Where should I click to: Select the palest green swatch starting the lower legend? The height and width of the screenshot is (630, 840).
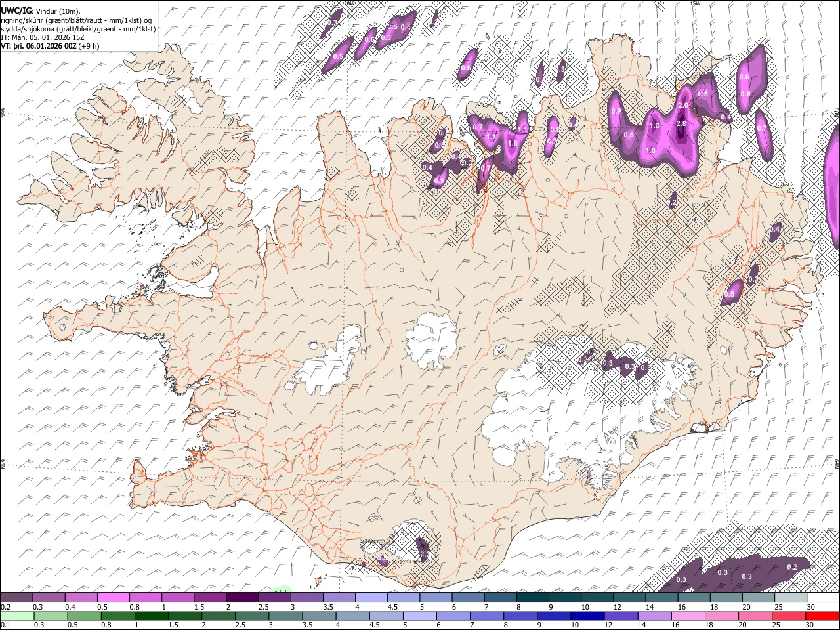click(16, 616)
